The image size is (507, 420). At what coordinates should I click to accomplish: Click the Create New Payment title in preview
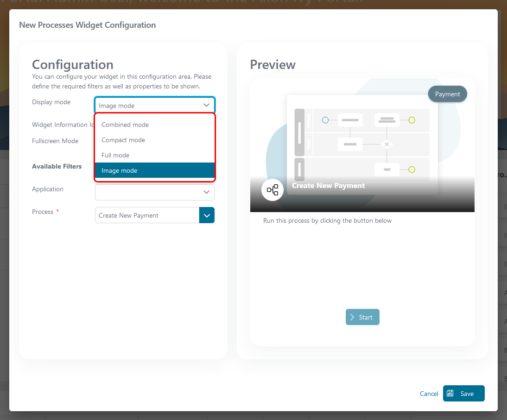pos(328,186)
